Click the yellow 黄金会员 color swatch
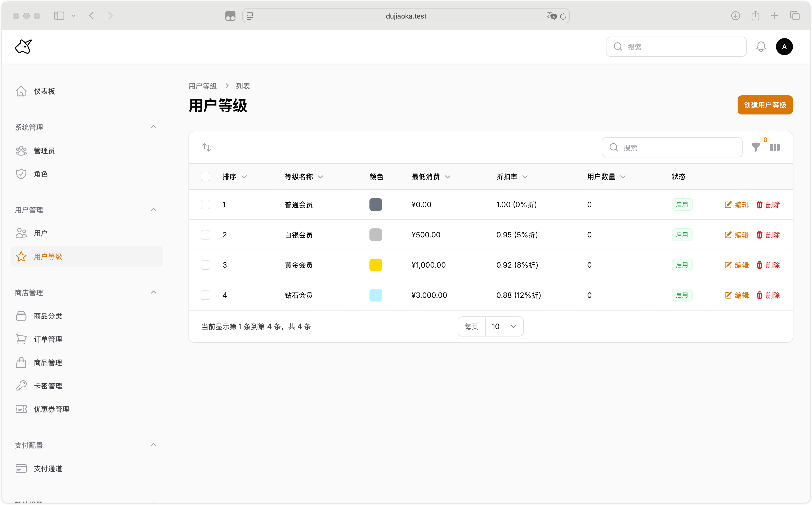Screen dimensions: 812x505 point(376,265)
